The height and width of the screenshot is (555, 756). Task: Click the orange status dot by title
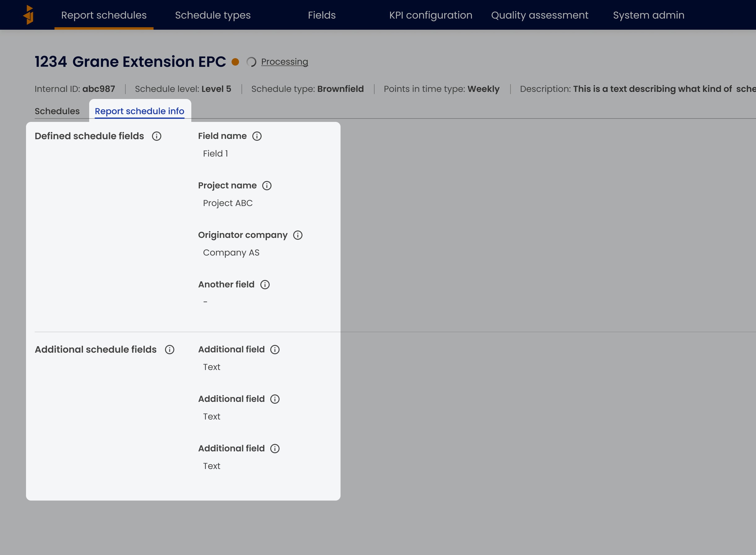235,62
